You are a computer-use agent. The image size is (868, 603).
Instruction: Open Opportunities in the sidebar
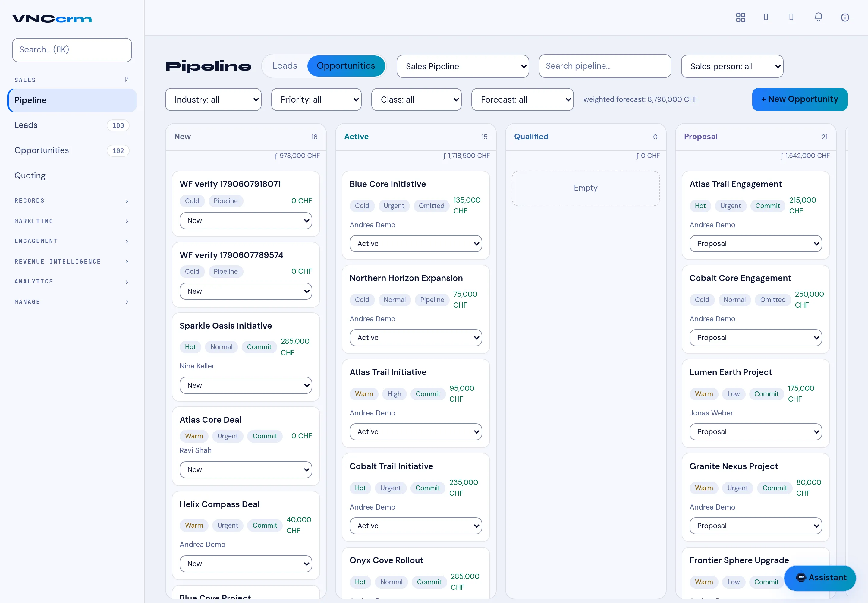pos(72,151)
